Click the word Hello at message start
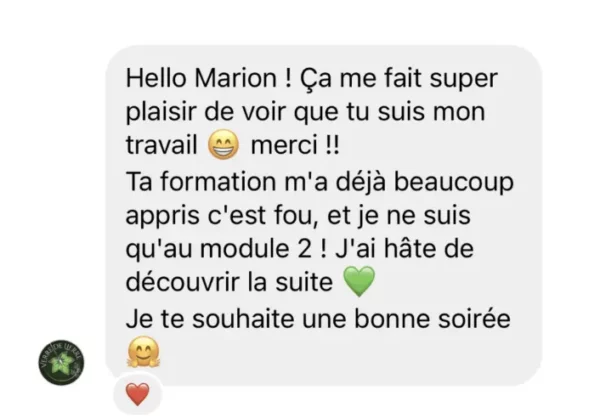The image size is (600, 418). [157, 78]
